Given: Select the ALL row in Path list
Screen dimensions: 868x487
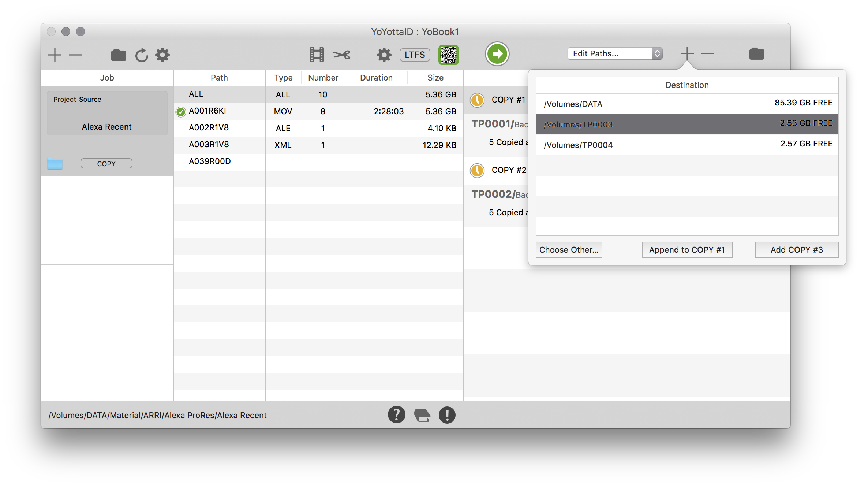Looking at the screenshot, I should pyautogui.click(x=219, y=94).
